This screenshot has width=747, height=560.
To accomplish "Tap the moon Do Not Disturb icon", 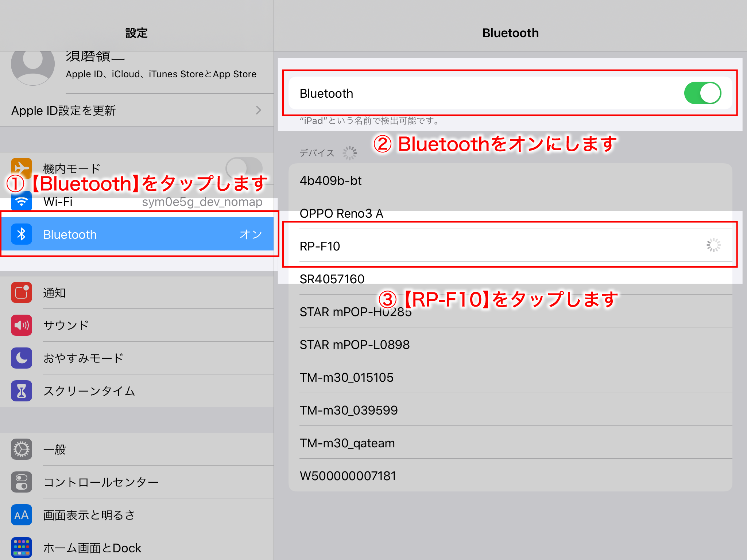I will tap(22, 358).
